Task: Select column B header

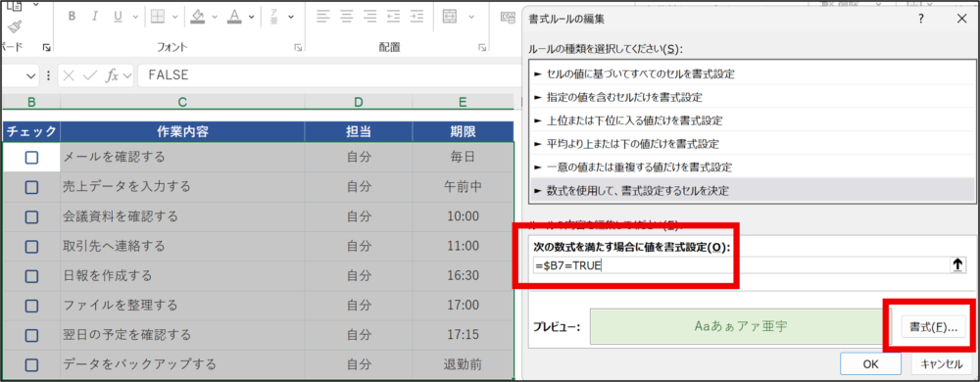Action: point(31,102)
